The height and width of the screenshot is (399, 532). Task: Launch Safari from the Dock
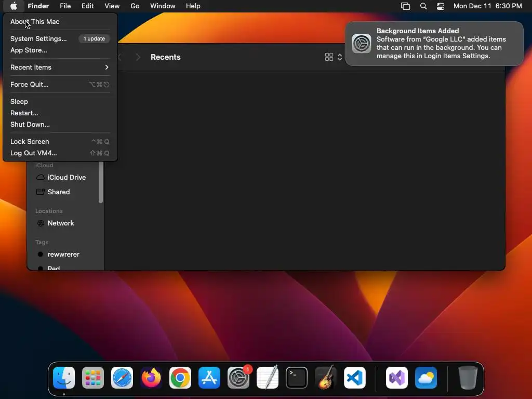point(122,378)
